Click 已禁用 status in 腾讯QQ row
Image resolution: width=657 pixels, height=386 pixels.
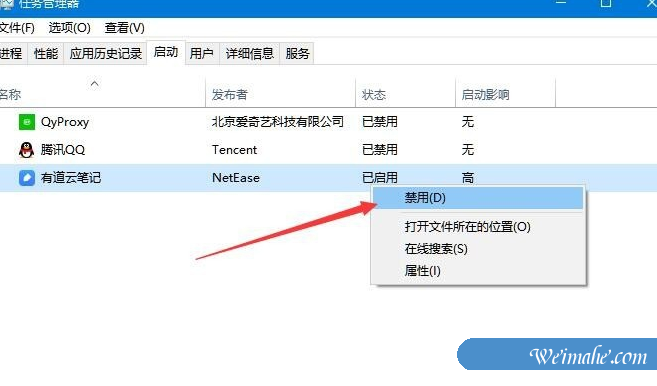point(380,150)
